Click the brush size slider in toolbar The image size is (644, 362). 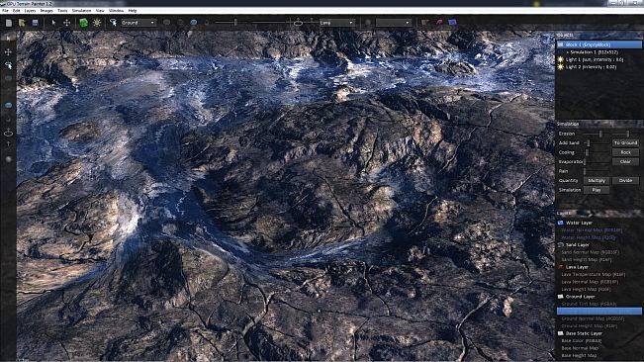(x=231, y=22)
